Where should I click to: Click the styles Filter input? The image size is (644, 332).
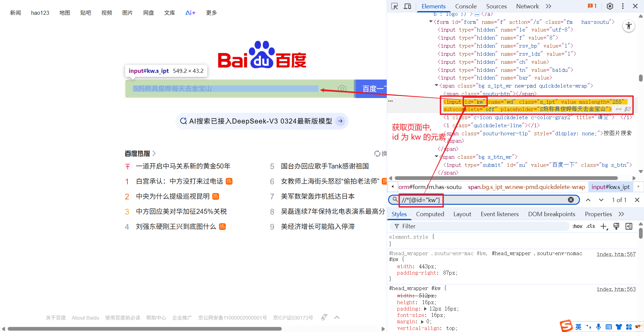[480, 226]
